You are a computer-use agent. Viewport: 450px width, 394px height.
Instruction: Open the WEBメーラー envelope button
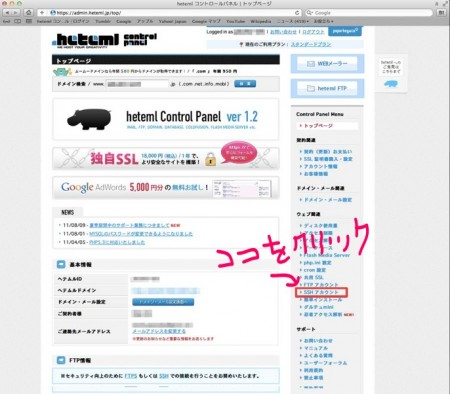pos(327,63)
